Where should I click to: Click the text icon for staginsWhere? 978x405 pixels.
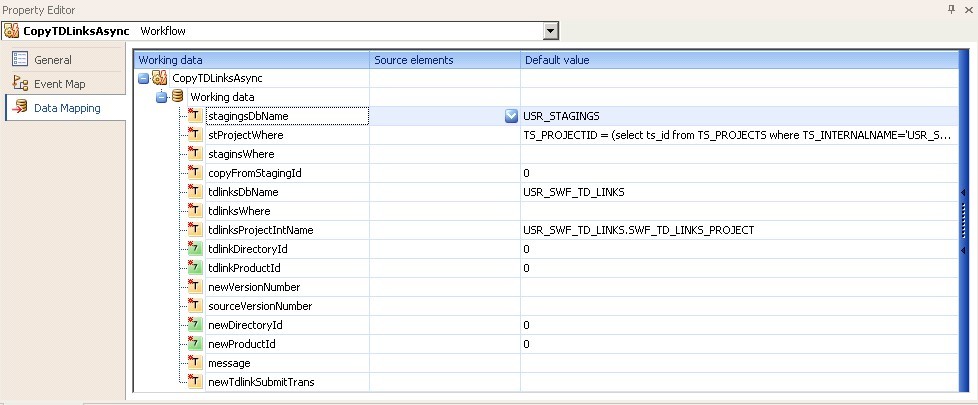[x=195, y=154]
